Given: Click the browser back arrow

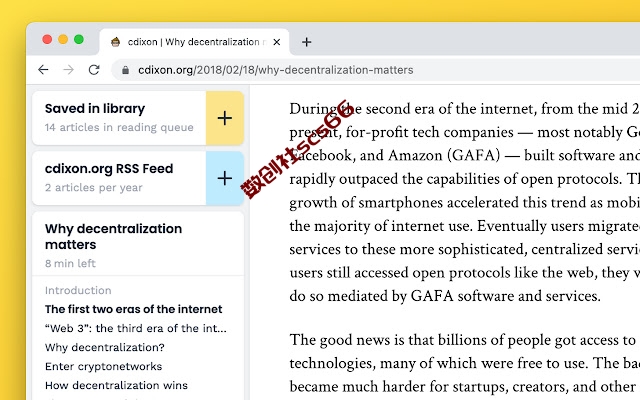Looking at the screenshot, I should pyautogui.click(x=43, y=70).
